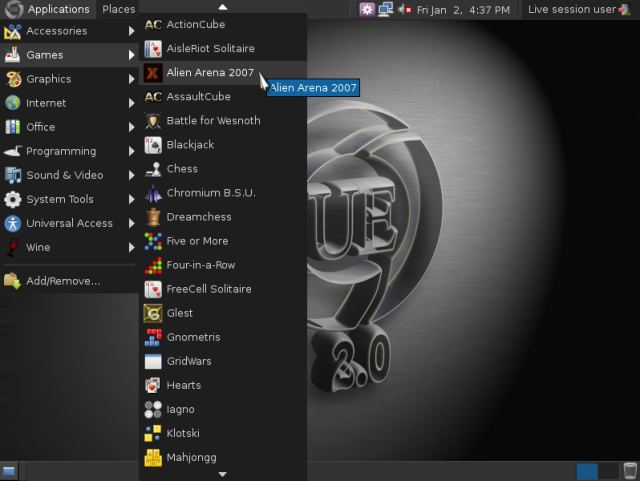The height and width of the screenshot is (481, 640).
Task: Launch Dreamchess
Action: (223, 217)
